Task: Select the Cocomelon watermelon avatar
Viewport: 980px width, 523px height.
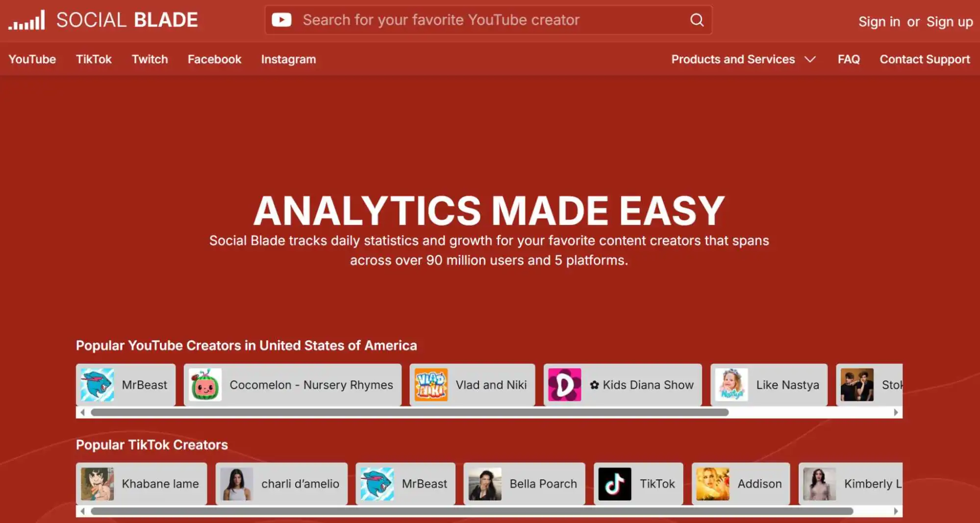Action: click(205, 384)
